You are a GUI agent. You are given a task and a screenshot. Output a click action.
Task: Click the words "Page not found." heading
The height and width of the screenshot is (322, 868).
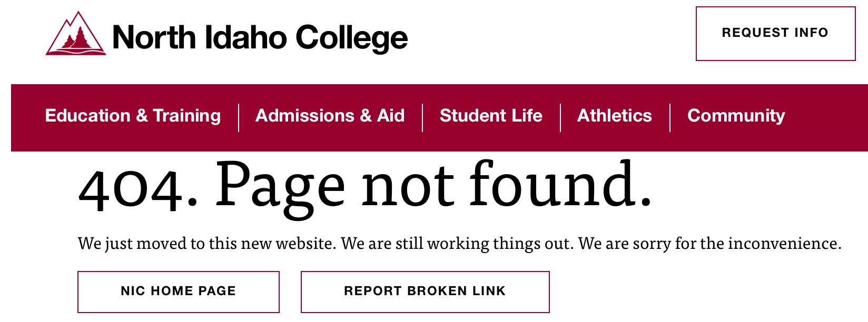point(433,184)
